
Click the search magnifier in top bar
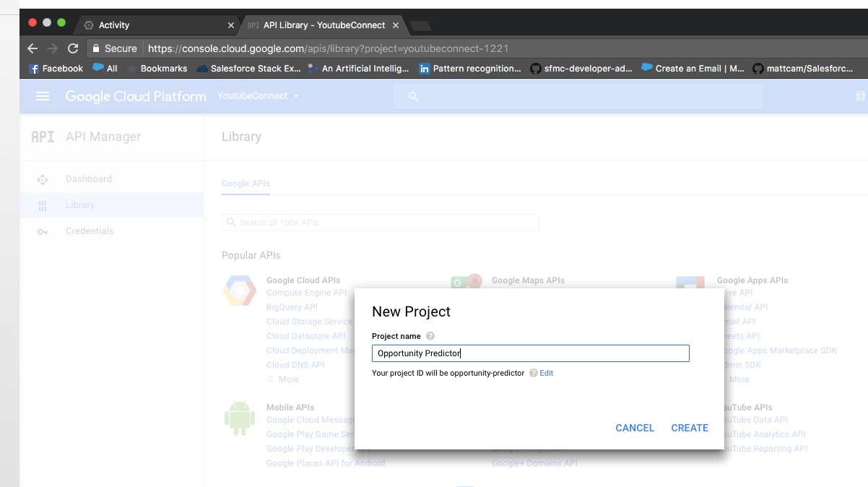413,96
